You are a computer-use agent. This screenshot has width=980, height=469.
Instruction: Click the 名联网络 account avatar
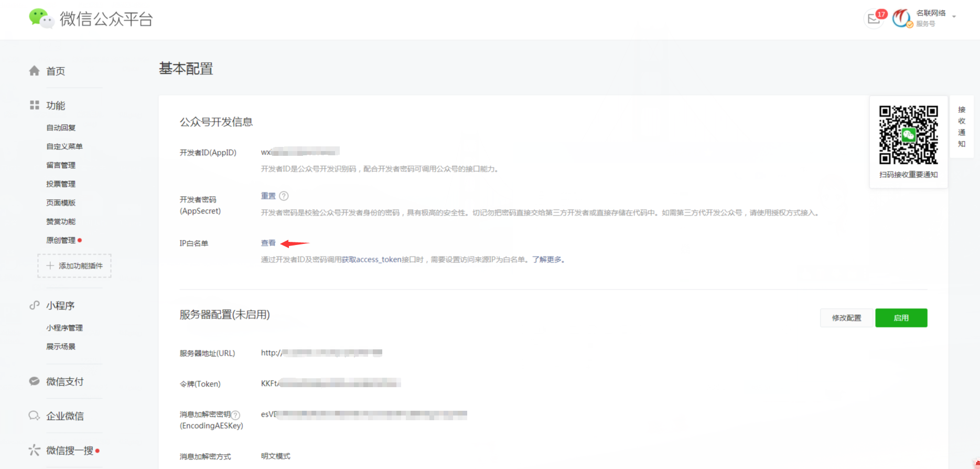pos(902,18)
